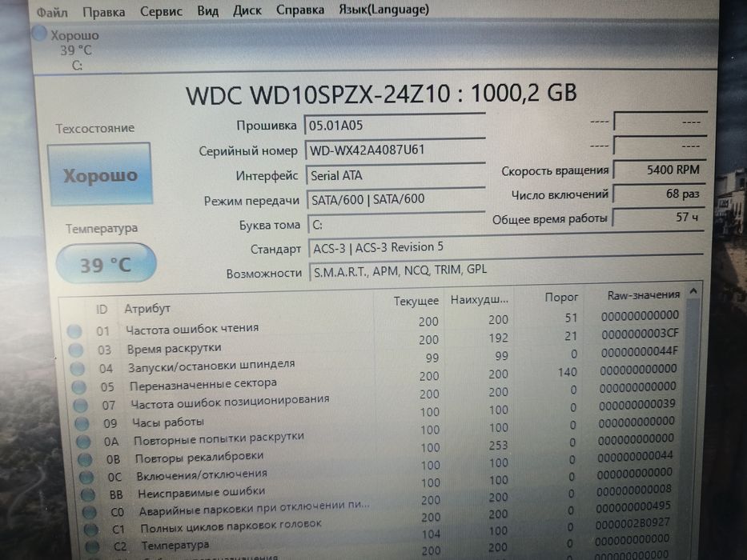Click the SATA/600 transfer mode field

click(396, 199)
